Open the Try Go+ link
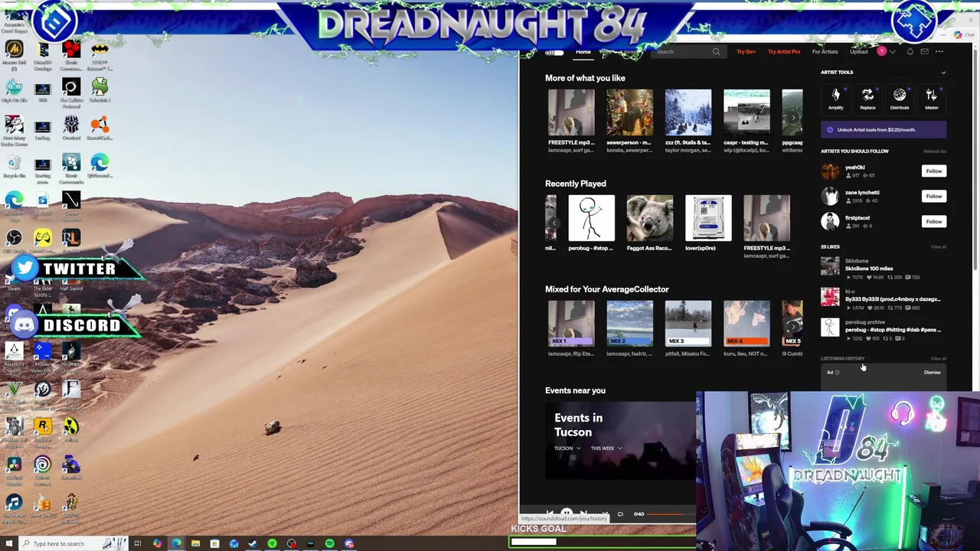Screen dimensions: 980x551 (746, 51)
